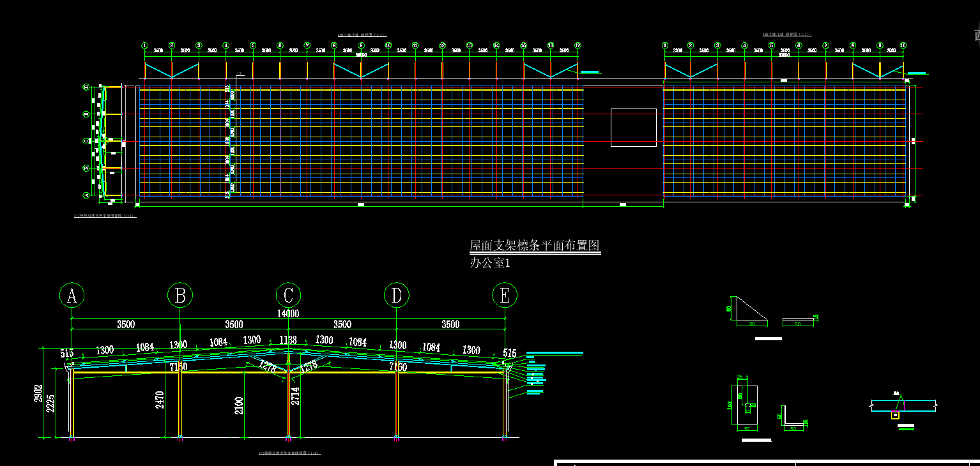The image size is (980, 466).
Task: Select grid bubble D in the section view
Action: point(397,296)
